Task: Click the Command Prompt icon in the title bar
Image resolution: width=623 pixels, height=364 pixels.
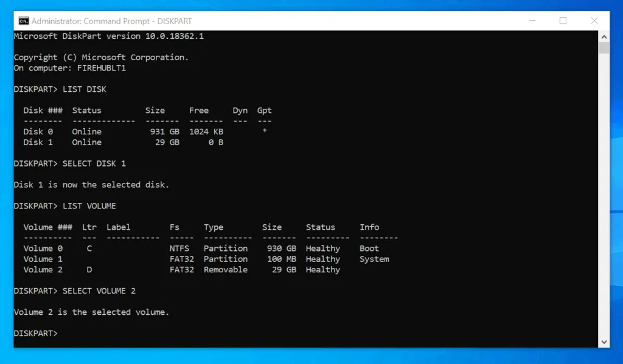Action: coord(24,20)
